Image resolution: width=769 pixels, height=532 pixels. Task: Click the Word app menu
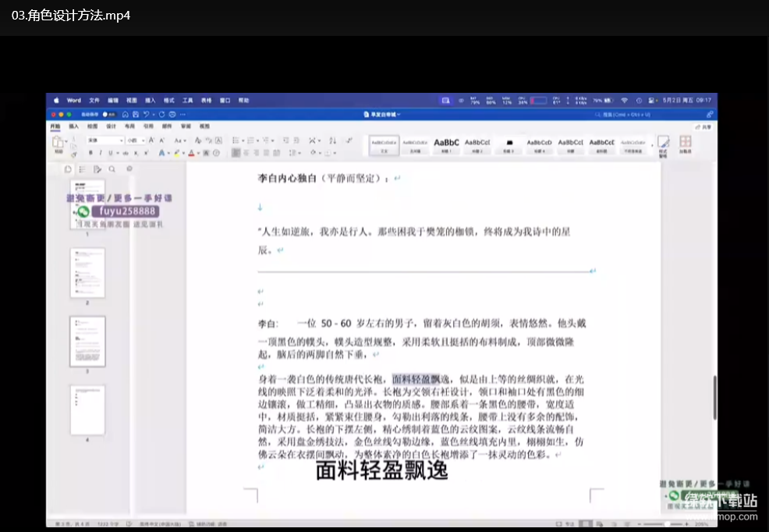pyautogui.click(x=73, y=100)
